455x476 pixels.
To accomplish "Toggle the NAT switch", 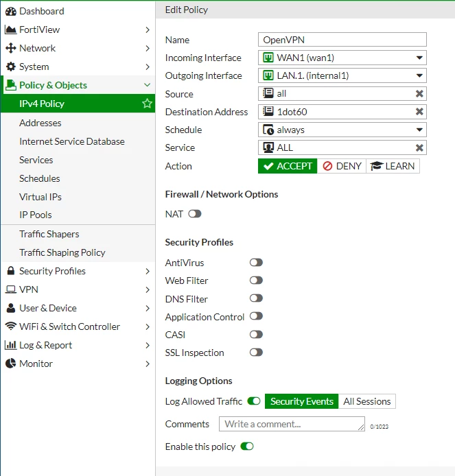I will click(195, 214).
